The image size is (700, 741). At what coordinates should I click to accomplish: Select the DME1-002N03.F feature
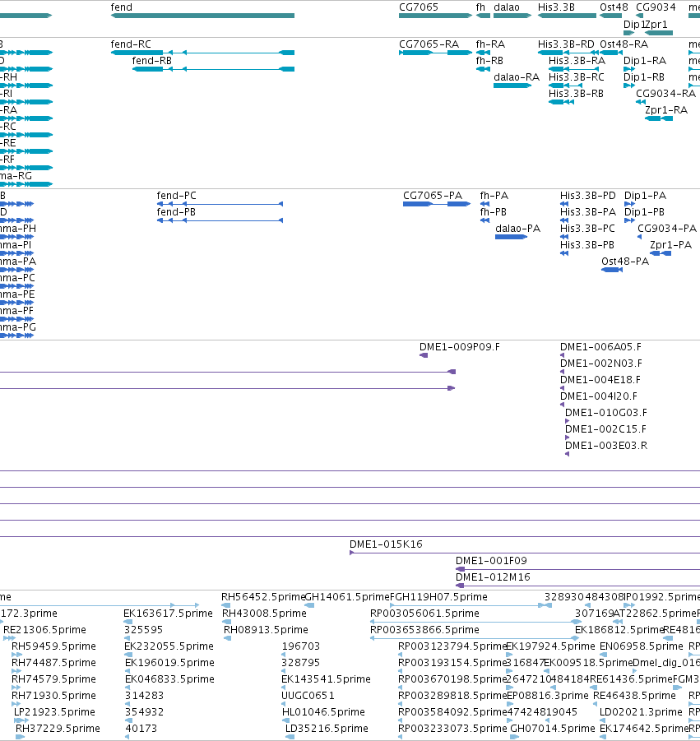pos(562,372)
